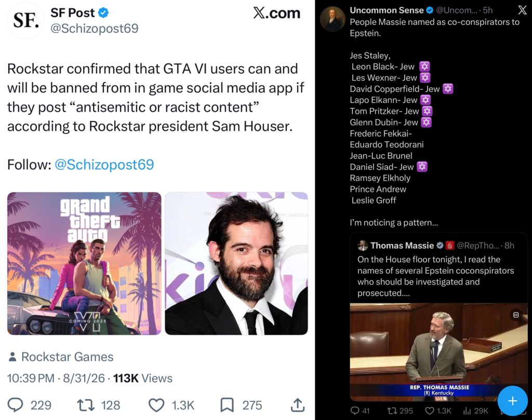Toggle closed captions on the Massie video
This screenshot has width=532, height=420.
pos(516,315)
